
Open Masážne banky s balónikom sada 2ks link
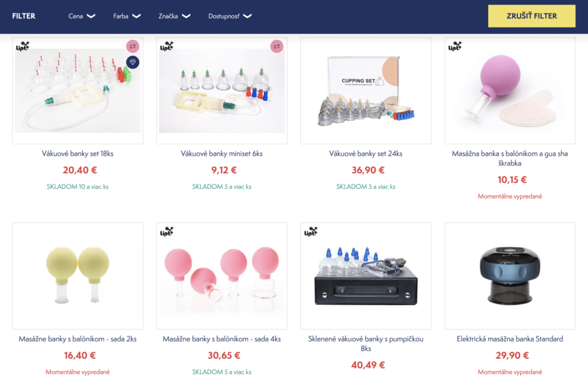pyautogui.click(x=78, y=338)
